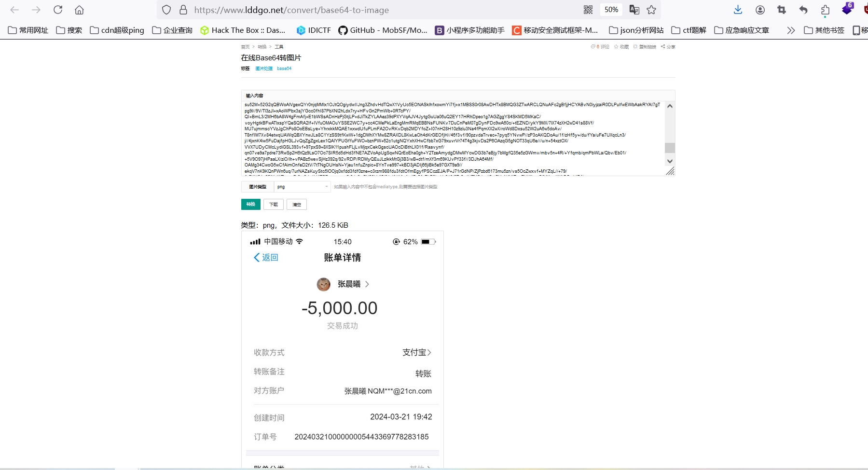
Task: Click the 在线Base64转图片 page title
Action: (x=271, y=57)
